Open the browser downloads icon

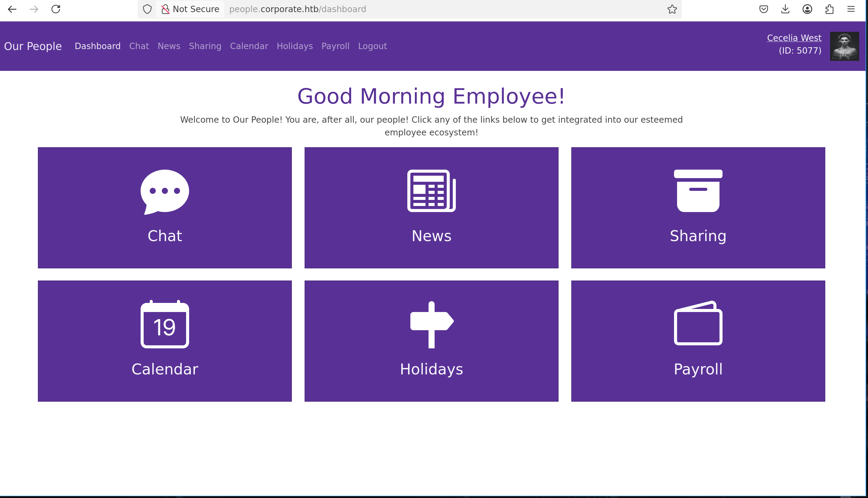(785, 9)
